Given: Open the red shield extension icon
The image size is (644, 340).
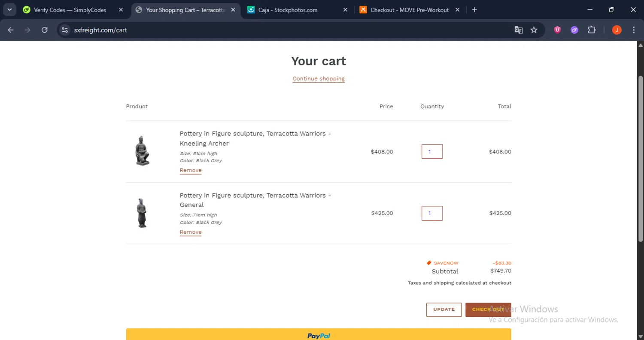Looking at the screenshot, I should (x=557, y=30).
